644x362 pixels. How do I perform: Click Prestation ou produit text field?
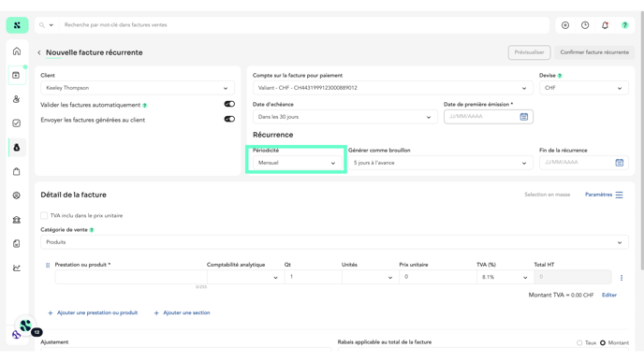[131, 277]
